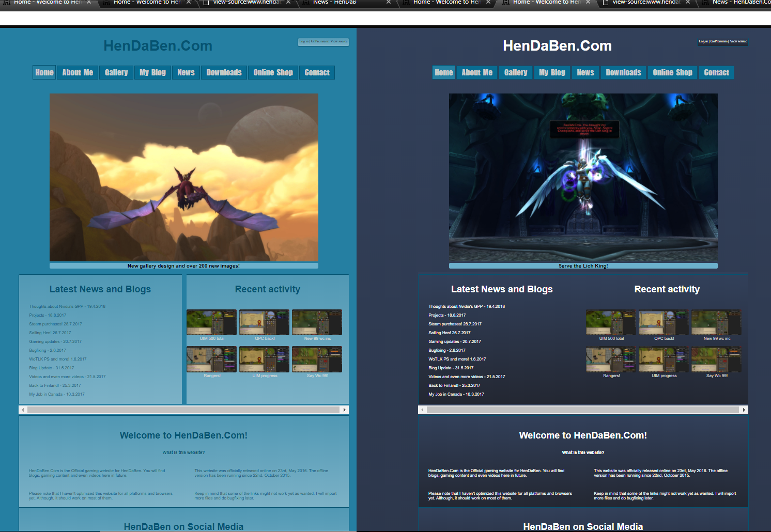This screenshot has height=532, width=771.
Task: Open Contact in the right dark window
Action: [717, 73]
